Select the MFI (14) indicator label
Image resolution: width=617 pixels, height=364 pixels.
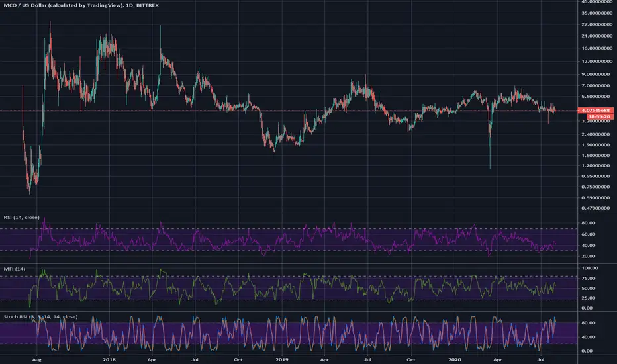point(14,269)
